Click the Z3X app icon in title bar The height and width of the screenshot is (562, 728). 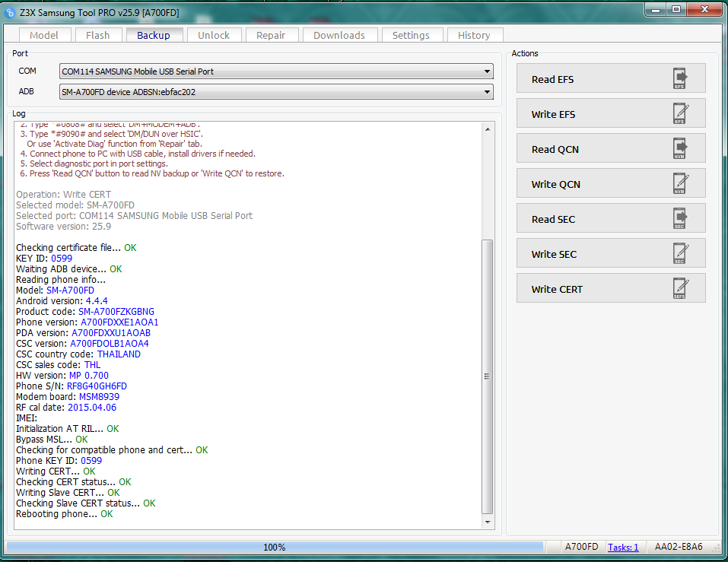coord(9,13)
